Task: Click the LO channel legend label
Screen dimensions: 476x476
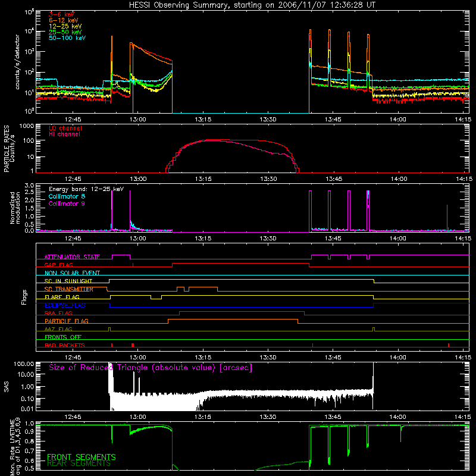Action: 65,128
